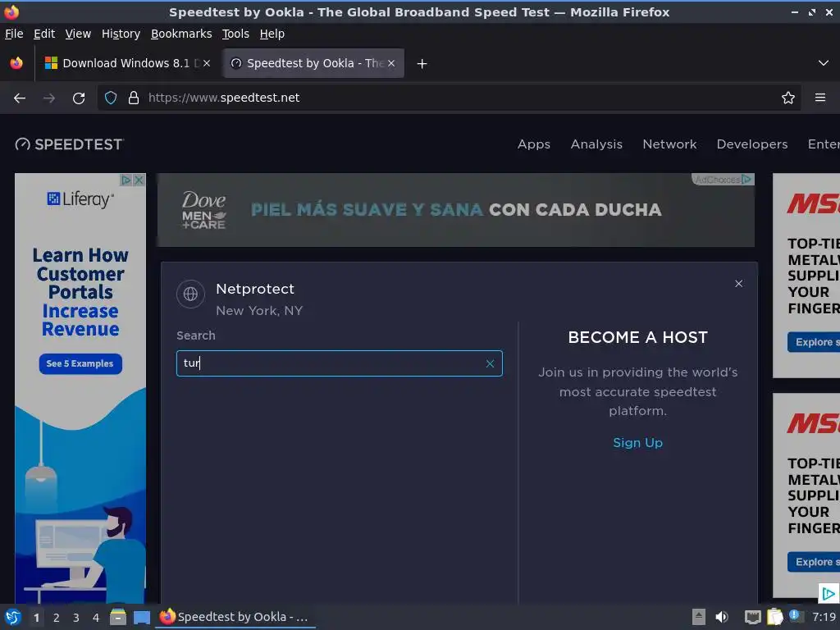This screenshot has width=840, height=630.
Task: Click the show desktop taskbar icon
Action: (141, 618)
